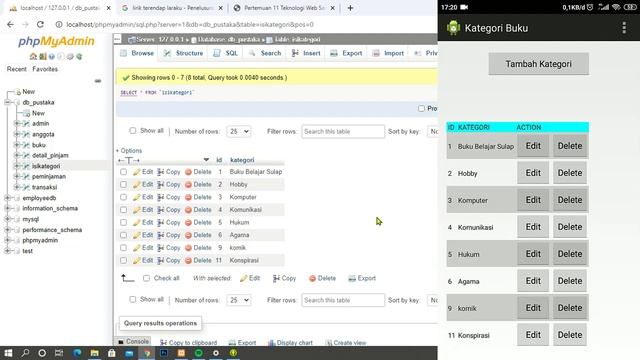The width and height of the screenshot is (640, 360).
Task: Click pencil Edit icon for Hobby row
Action: 136,184
